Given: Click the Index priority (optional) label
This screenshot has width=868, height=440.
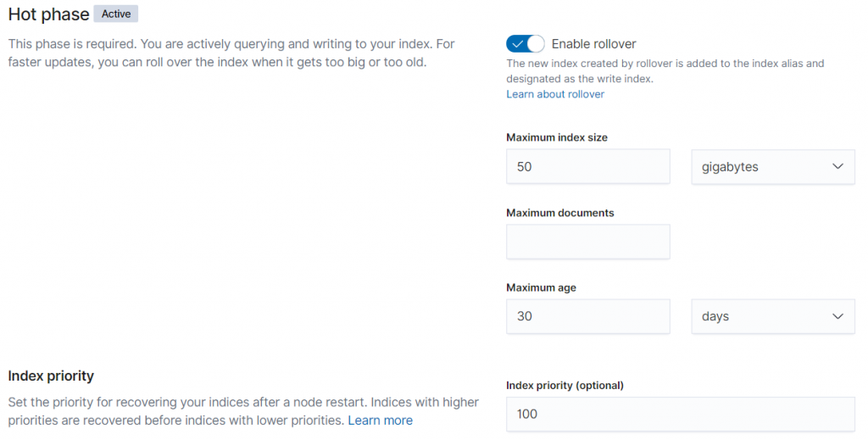Looking at the screenshot, I should click(x=565, y=386).
